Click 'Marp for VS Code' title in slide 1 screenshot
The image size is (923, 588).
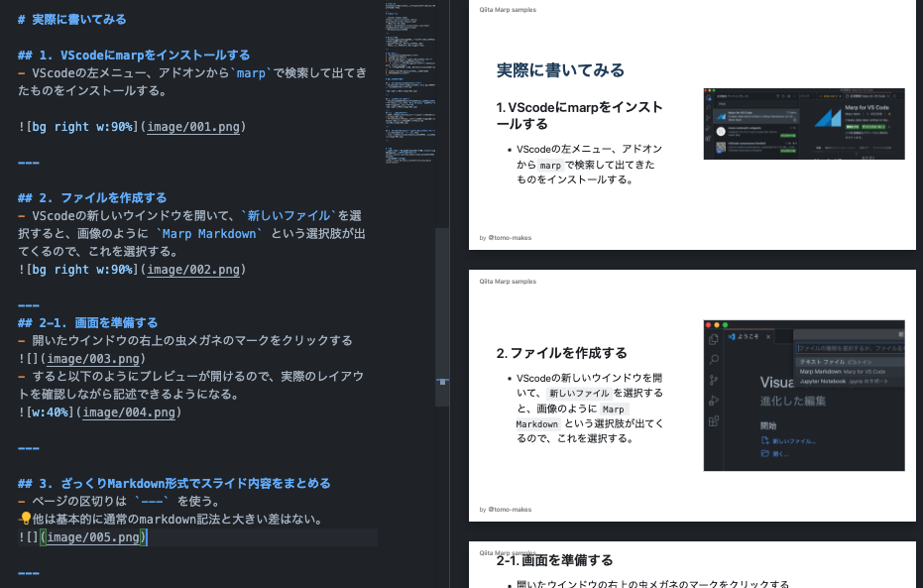coord(867,107)
